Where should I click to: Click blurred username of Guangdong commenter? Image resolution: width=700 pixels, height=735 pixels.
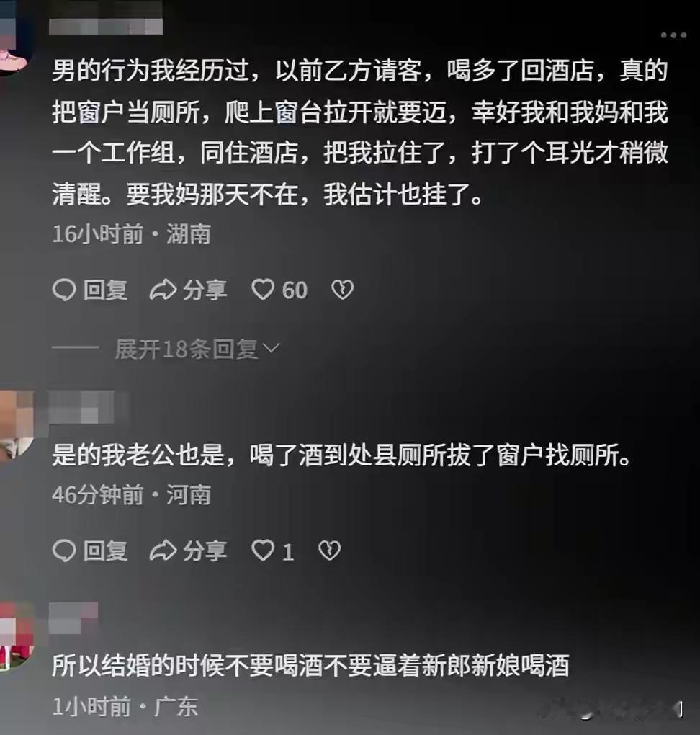coord(73,618)
